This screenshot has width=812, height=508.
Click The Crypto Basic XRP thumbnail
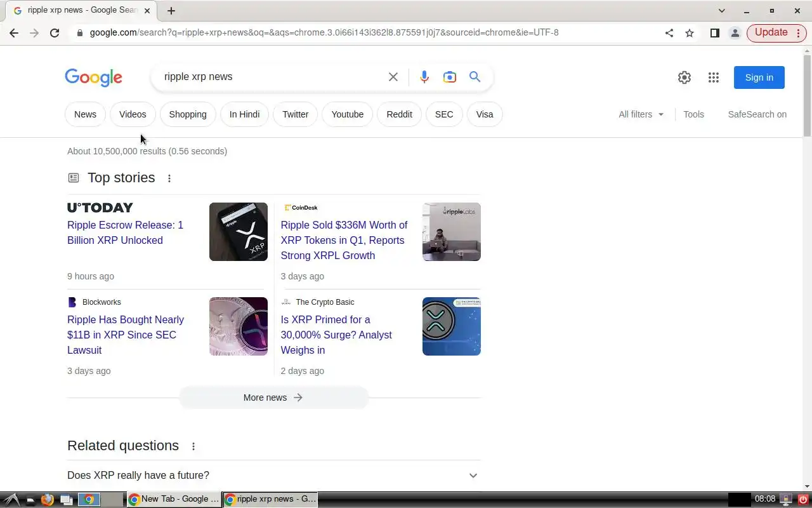coord(452,326)
